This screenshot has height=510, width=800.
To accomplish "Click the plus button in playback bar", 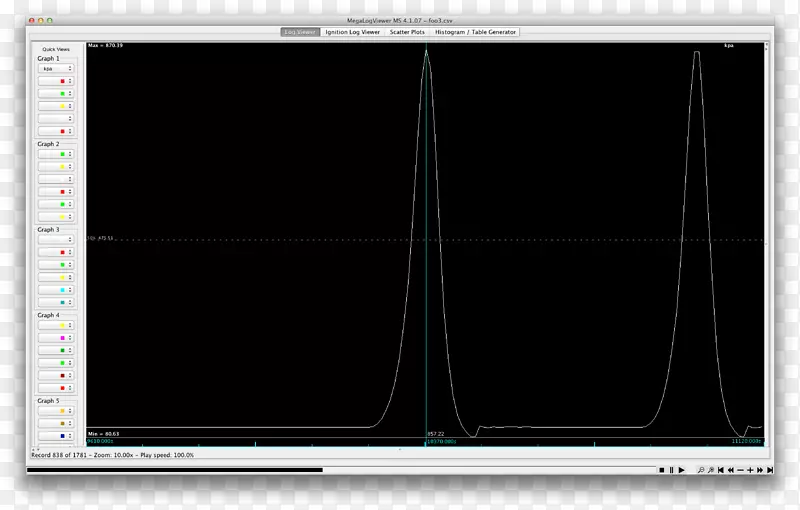I will 750,469.
